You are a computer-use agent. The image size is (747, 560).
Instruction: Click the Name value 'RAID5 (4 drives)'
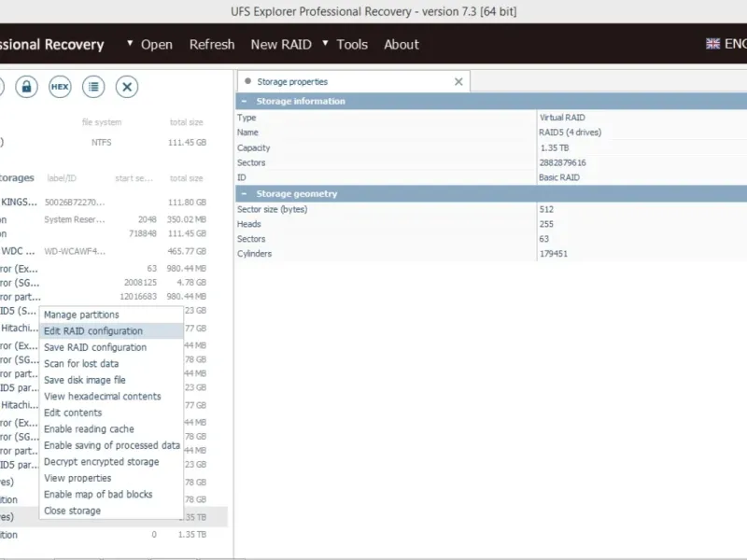(570, 133)
